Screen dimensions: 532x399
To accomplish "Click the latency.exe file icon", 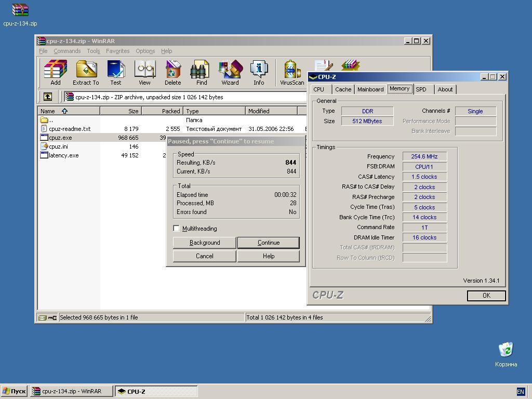I will click(x=44, y=155).
